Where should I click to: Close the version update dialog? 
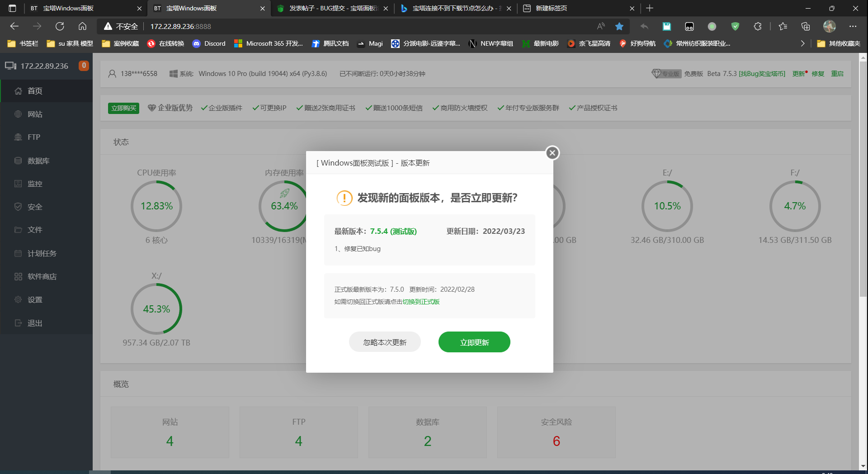[x=552, y=153]
